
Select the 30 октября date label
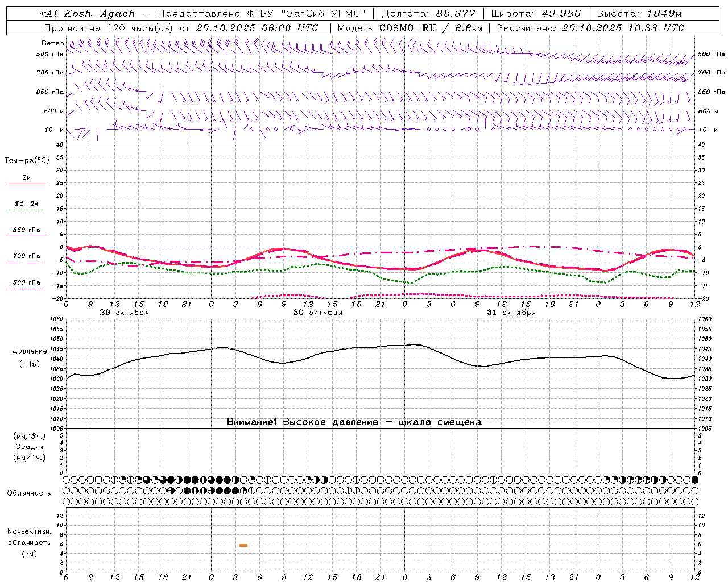[x=318, y=313]
